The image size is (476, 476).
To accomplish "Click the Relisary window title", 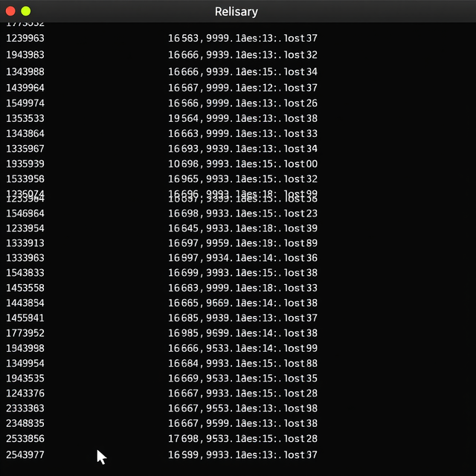I will tap(237, 12).
